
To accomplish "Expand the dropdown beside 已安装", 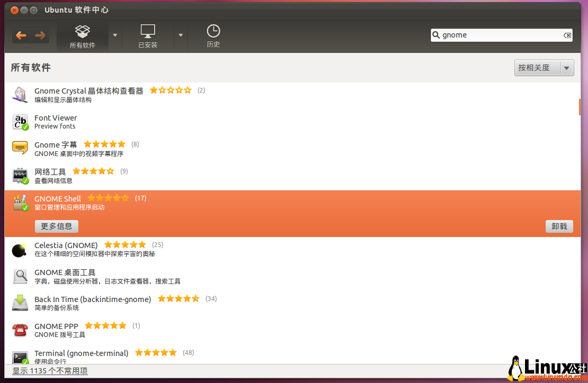I will click(180, 35).
